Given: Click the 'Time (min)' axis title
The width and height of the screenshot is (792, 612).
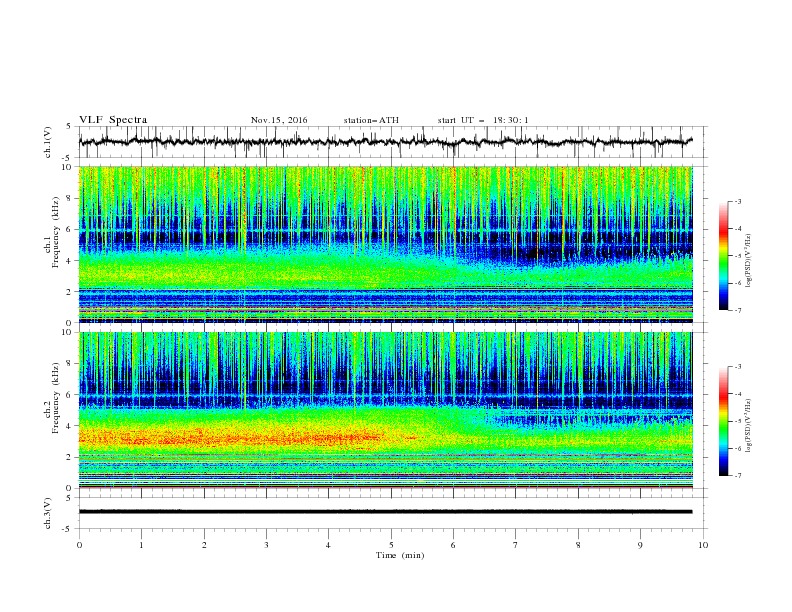Looking at the screenshot, I should (400, 555).
